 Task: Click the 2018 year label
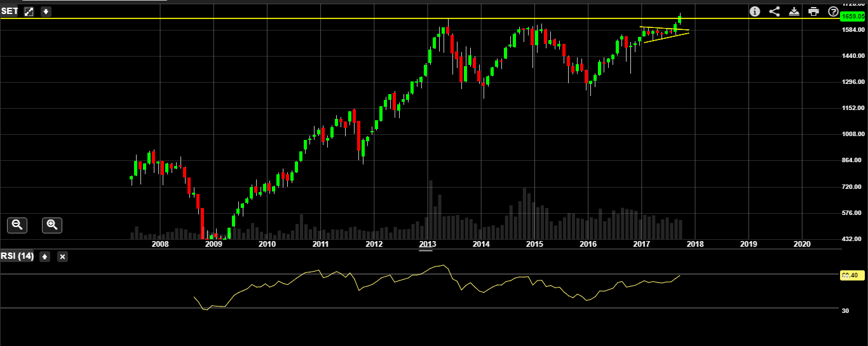(695, 244)
